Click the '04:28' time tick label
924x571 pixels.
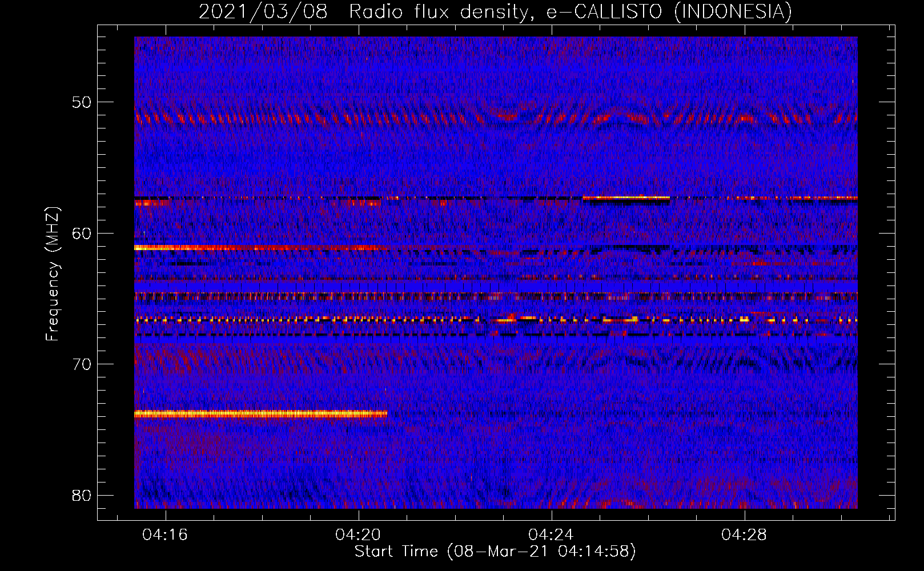tap(744, 534)
